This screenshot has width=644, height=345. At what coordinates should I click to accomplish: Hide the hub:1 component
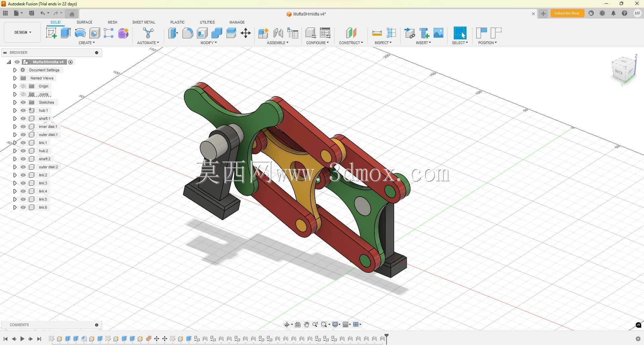(x=23, y=110)
